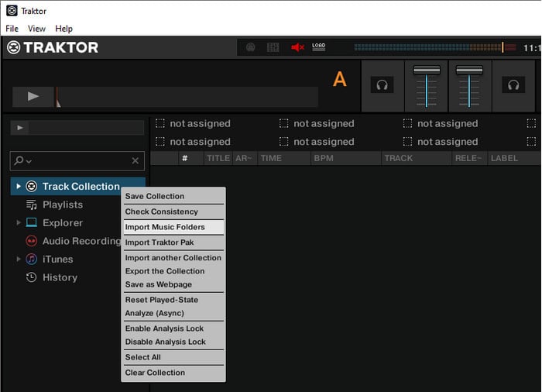This screenshot has height=392, width=542.
Task: Choose Import Music Folders
Action: [173, 227]
